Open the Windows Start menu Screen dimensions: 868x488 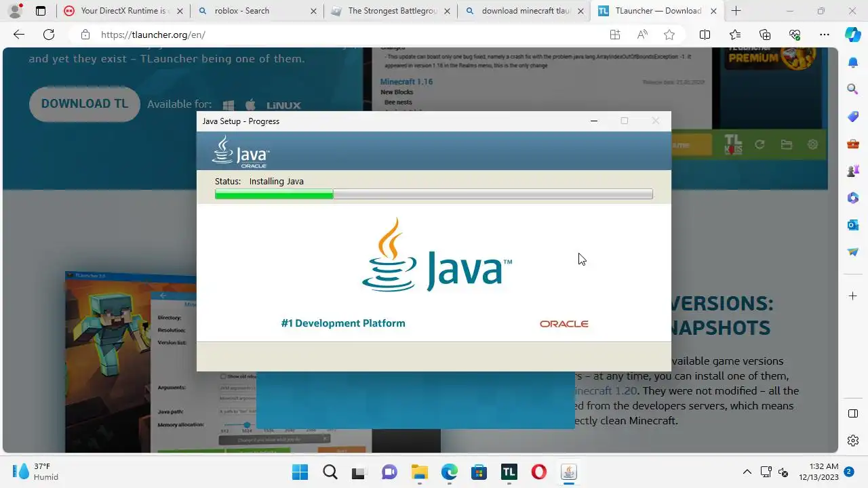click(x=300, y=472)
